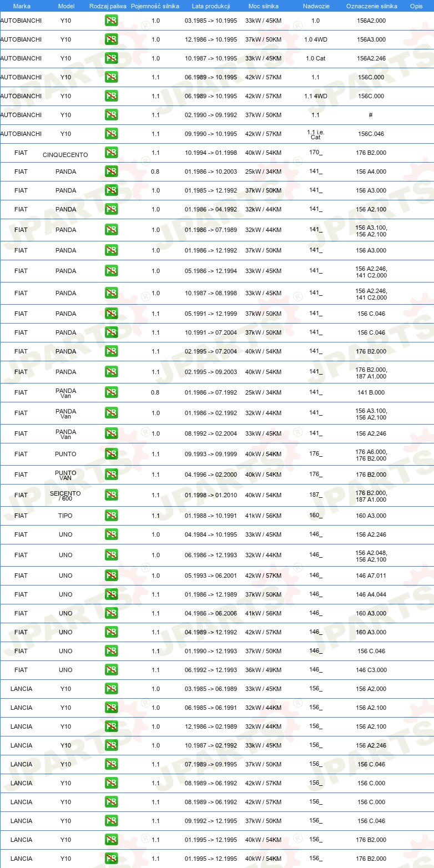Click fuel icon in Autobianchi 1.0 4WD row
Viewport: 434px width, 868px height.
coord(111,39)
